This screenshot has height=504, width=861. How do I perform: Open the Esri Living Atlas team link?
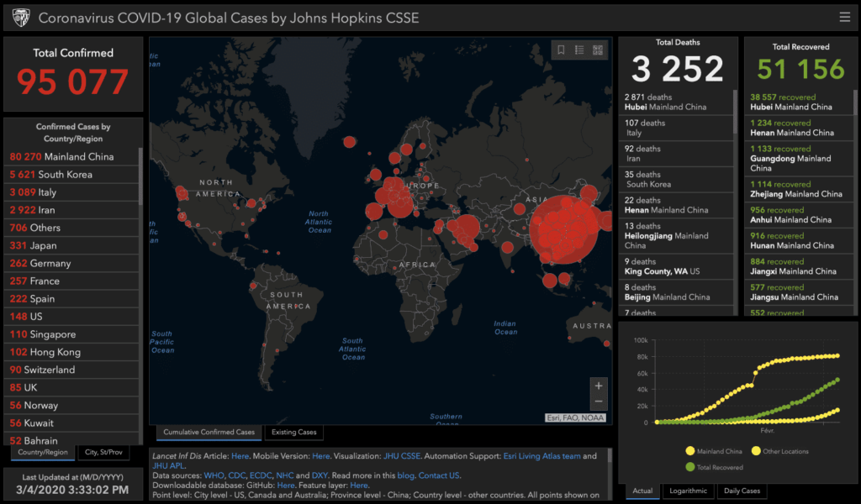pos(542,456)
